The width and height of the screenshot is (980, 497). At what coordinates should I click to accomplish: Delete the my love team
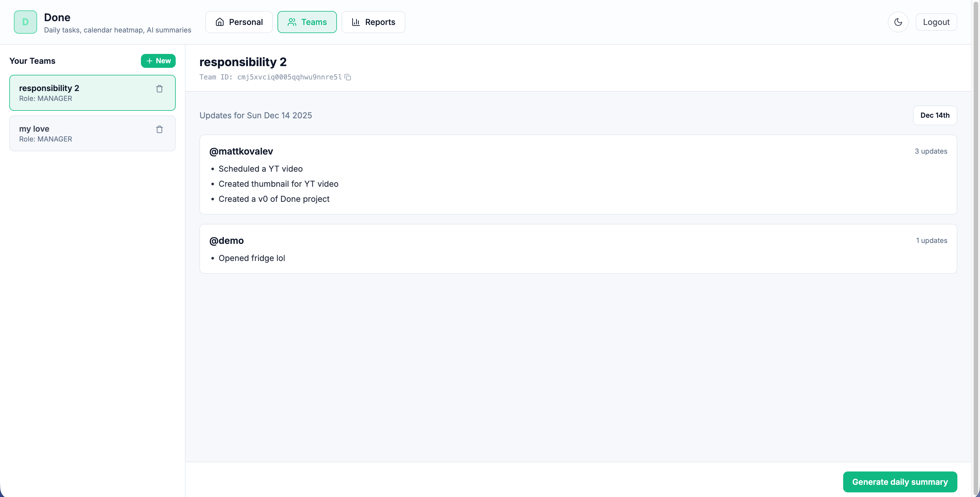159,129
